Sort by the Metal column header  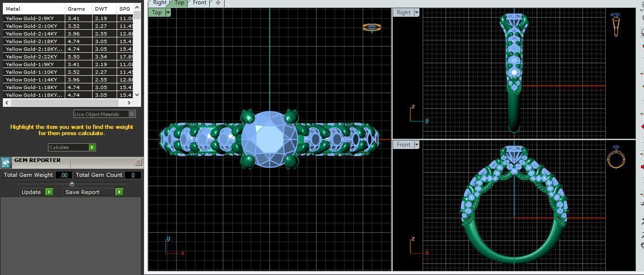[x=34, y=9]
